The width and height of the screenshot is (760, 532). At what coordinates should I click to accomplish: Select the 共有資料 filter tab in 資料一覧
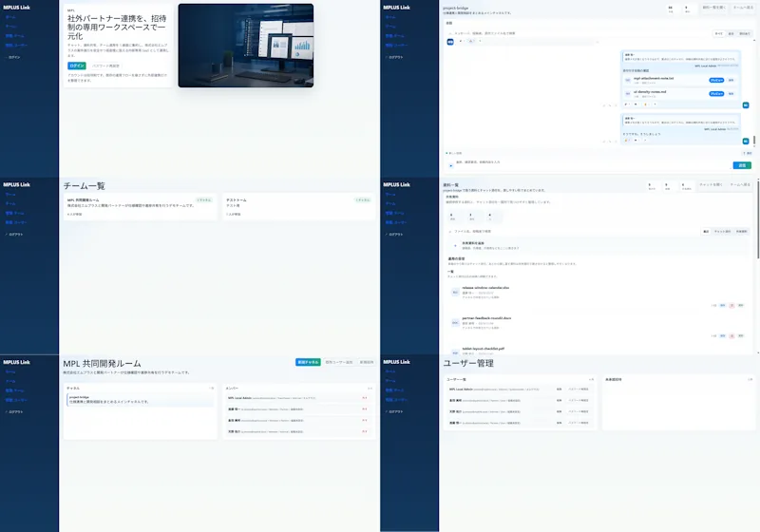(742, 231)
